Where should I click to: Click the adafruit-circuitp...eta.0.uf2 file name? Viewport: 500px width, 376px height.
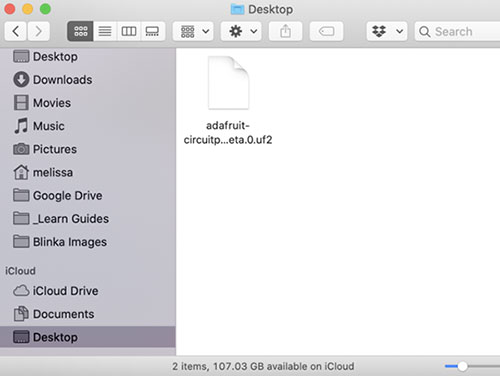point(228,133)
